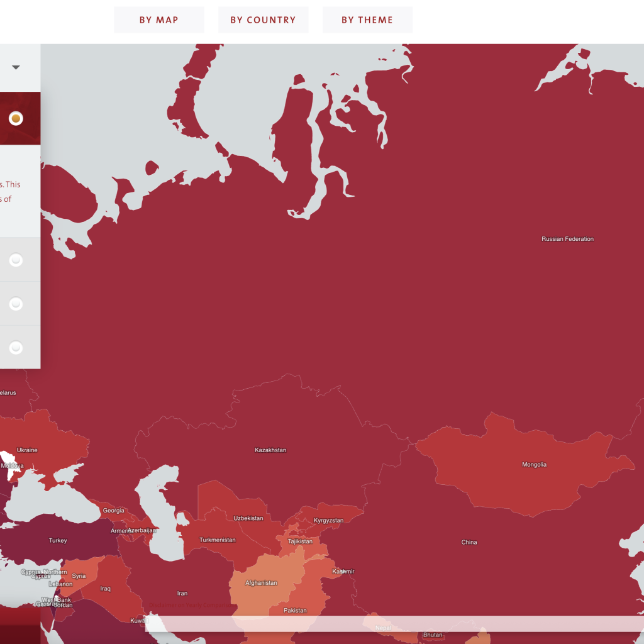Image resolution: width=644 pixels, height=644 pixels.
Task: Open the BY COUNTRY tab
Action: point(263,20)
